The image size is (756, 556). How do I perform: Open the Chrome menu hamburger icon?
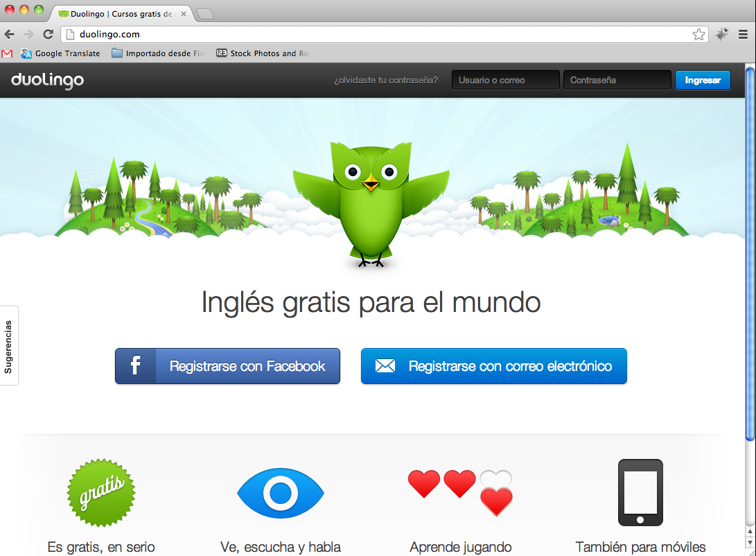tap(744, 33)
